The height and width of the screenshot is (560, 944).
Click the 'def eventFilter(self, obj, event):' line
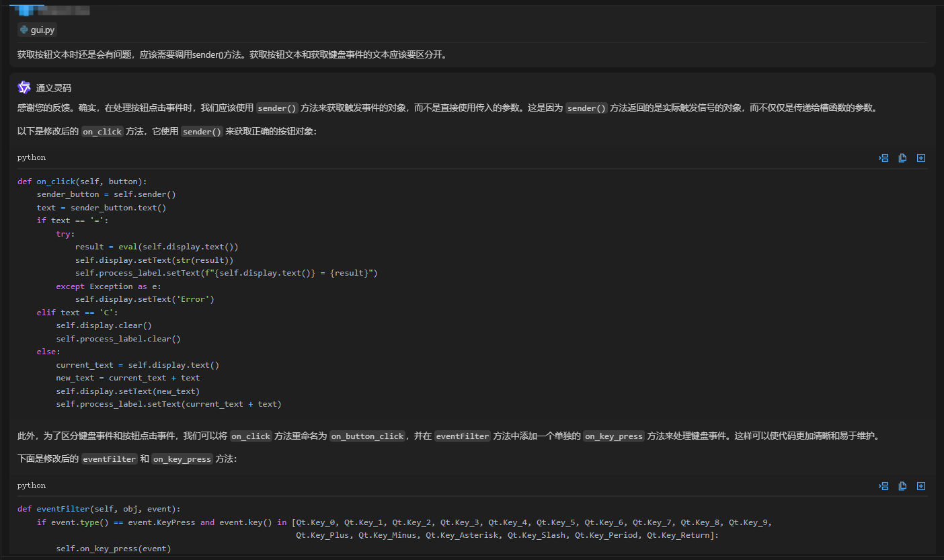pos(99,510)
